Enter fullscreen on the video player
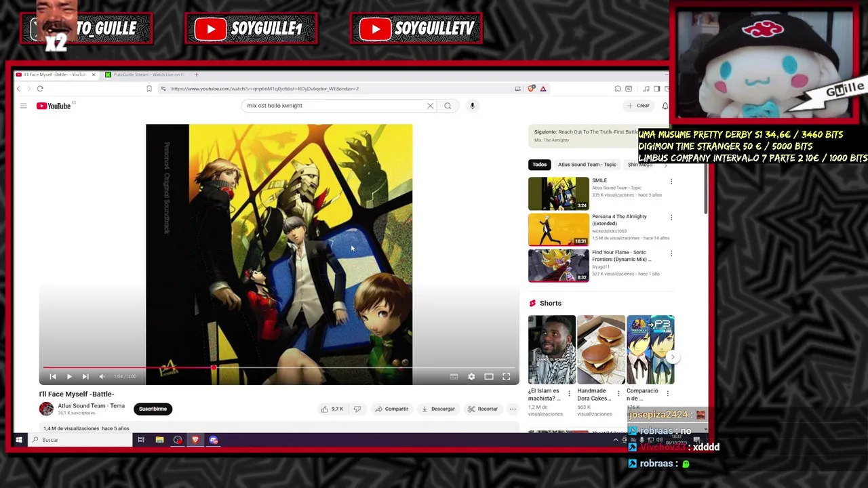This screenshot has height=488, width=868. (x=507, y=376)
